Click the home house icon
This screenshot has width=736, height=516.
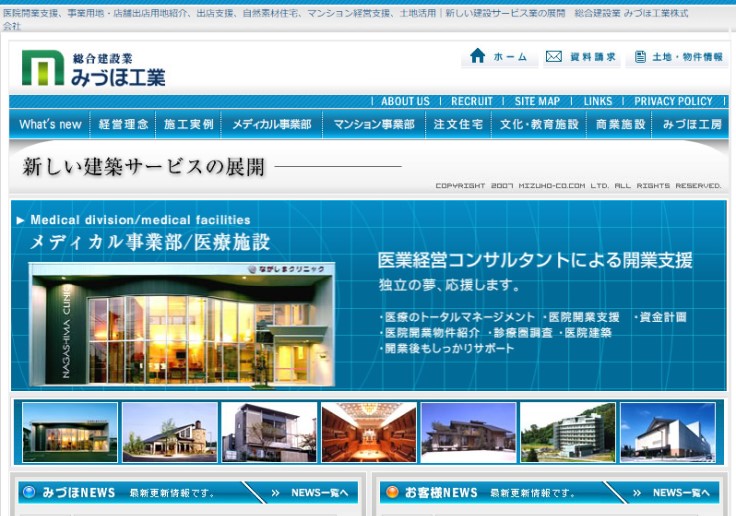point(477,56)
